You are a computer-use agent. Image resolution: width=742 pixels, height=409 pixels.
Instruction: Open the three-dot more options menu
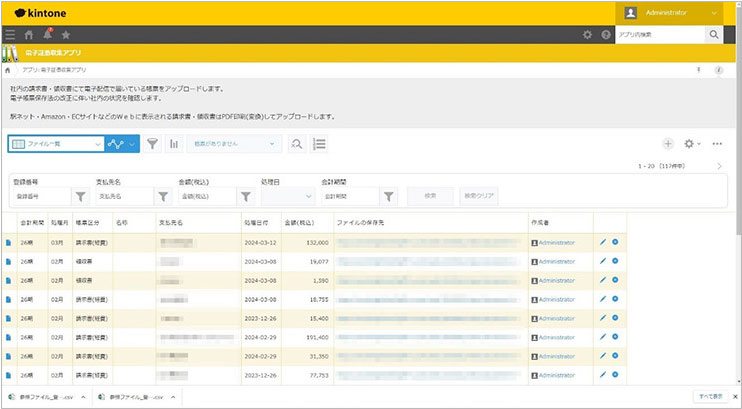717,144
